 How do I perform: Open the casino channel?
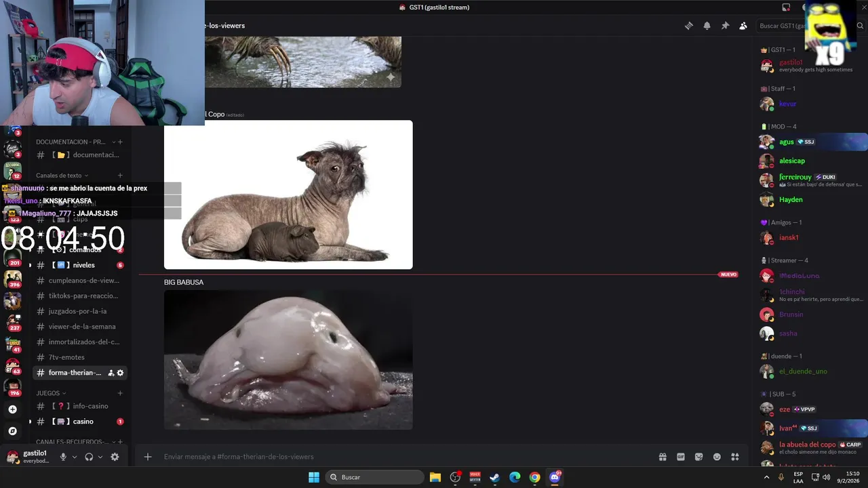coord(80,422)
